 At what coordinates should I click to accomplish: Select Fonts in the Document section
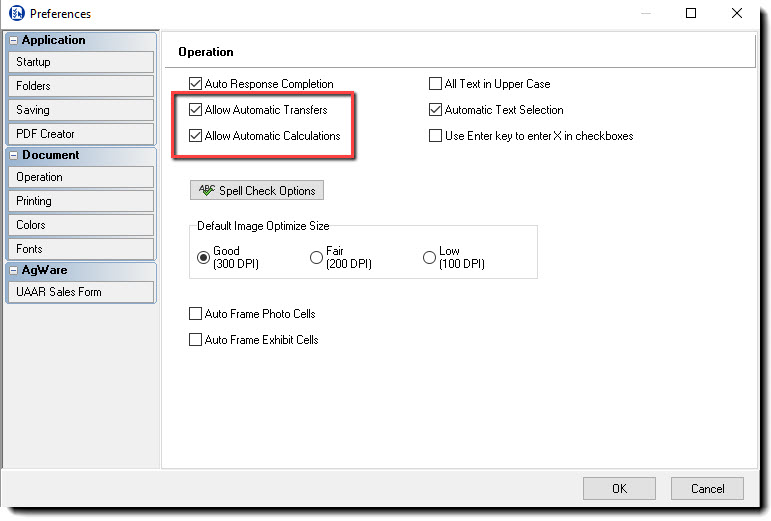[80, 249]
